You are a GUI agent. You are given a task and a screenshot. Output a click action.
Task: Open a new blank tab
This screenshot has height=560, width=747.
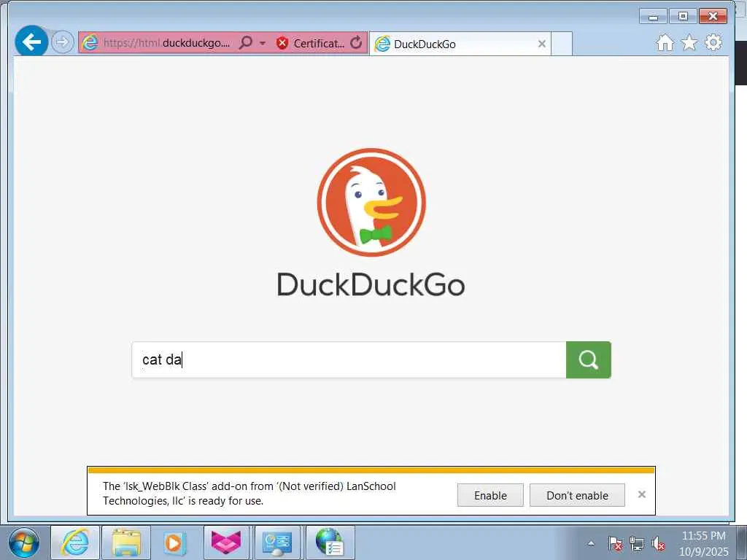coord(562,44)
